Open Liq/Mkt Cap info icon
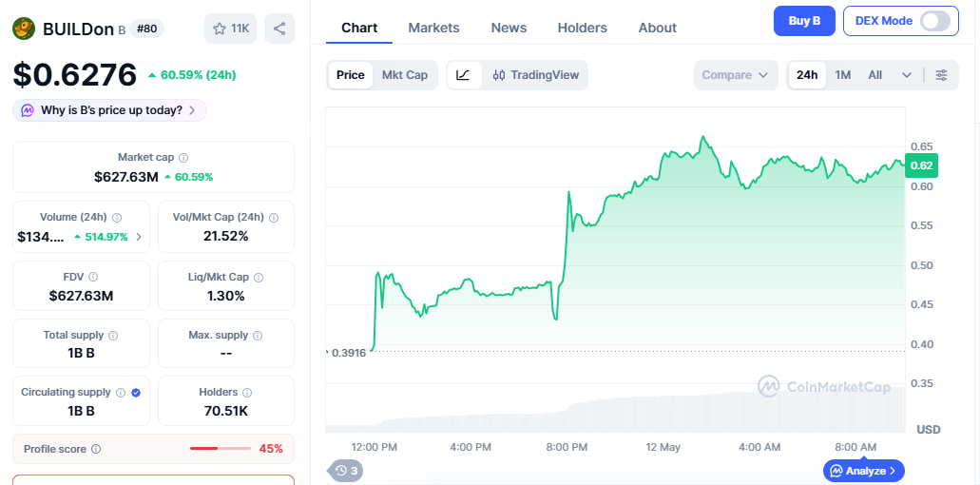This screenshot has height=485, width=980. (259, 277)
